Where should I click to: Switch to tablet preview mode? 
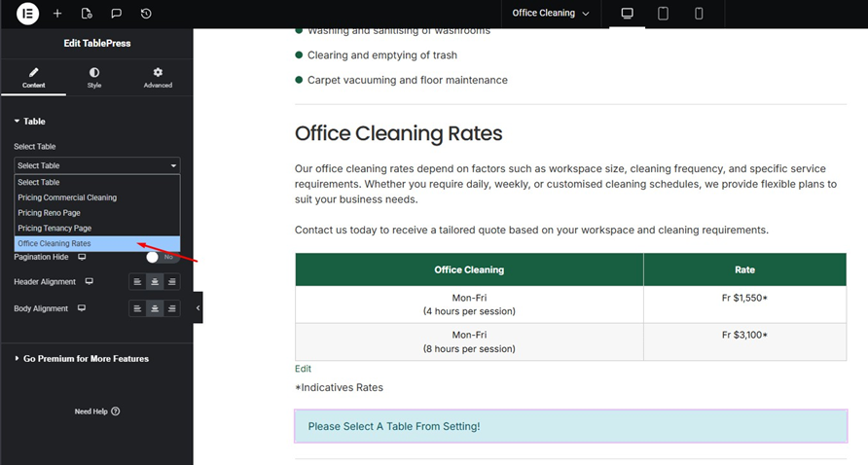point(663,14)
